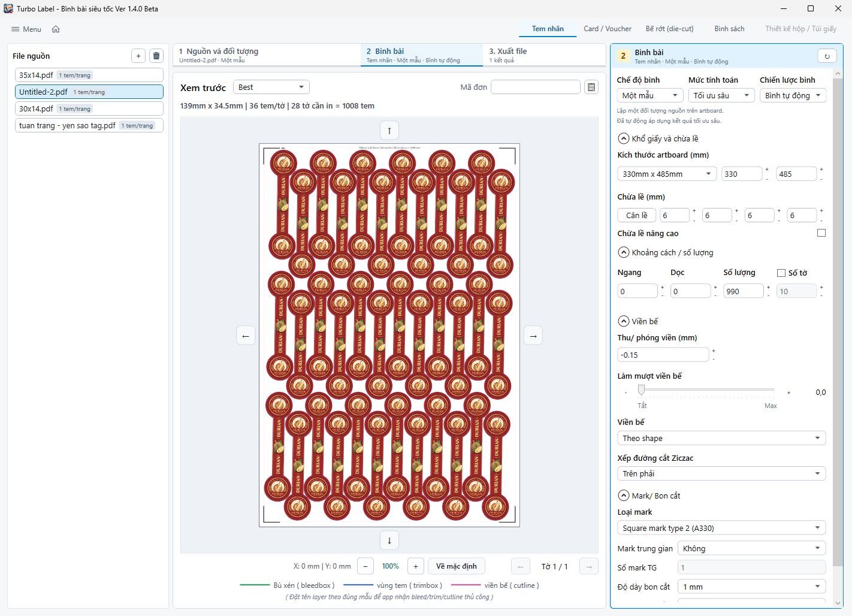The image size is (852, 616).
Task: Open the Loại mark dropdown
Action: pos(721,528)
